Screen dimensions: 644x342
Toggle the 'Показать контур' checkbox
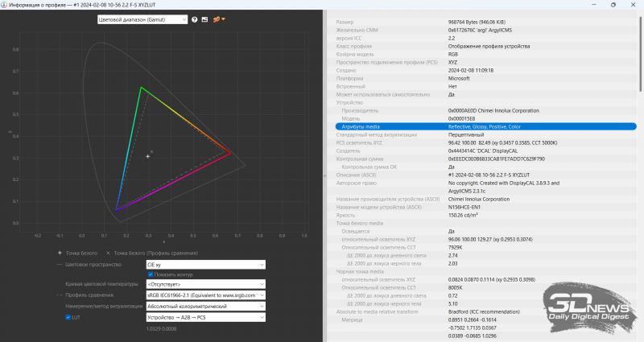point(151,274)
